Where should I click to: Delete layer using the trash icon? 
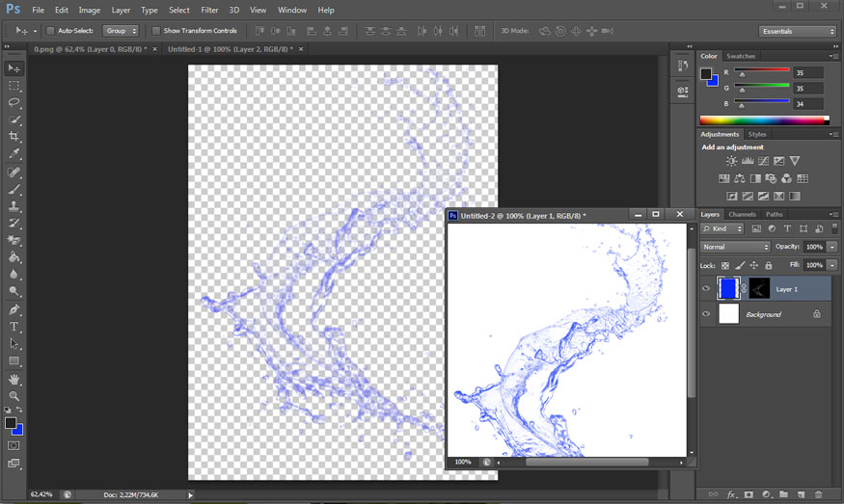(x=817, y=493)
